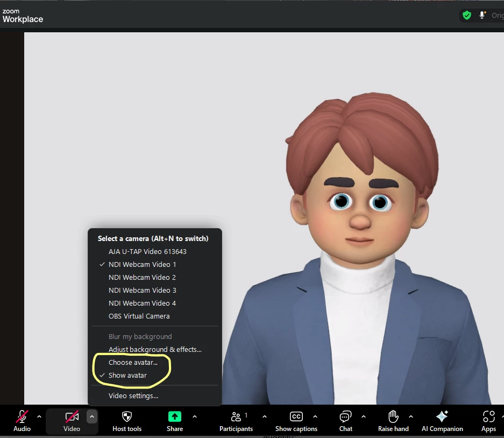The height and width of the screenshot is (438, 504).
Task: Expand audio options chevron next to Audio
Action: [39, 417]
